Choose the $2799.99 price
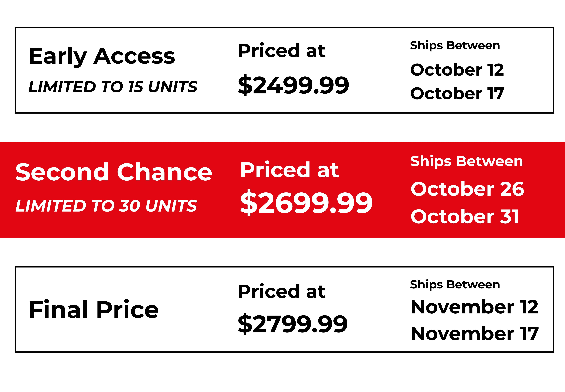The image size is (565, 392). tap(293, 324)
